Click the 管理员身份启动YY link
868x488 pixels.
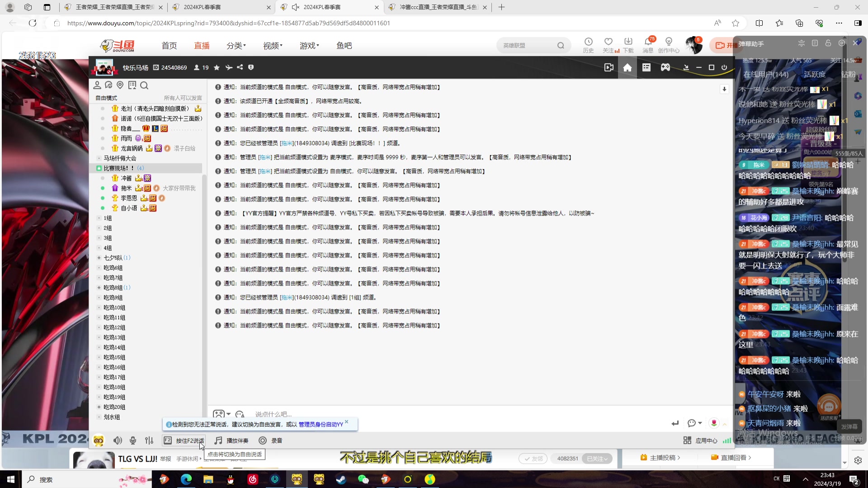pos(321,425)
